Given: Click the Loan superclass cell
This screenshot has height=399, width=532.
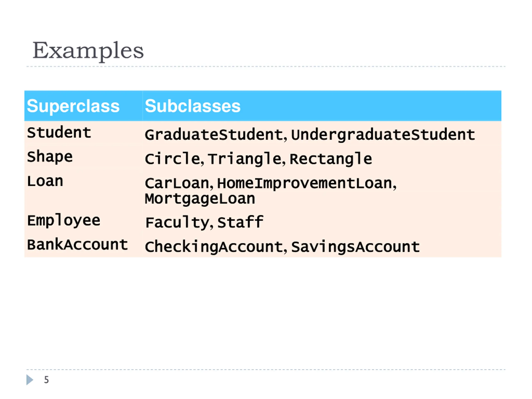Looking at the screenshot, I should pos(83,189).
